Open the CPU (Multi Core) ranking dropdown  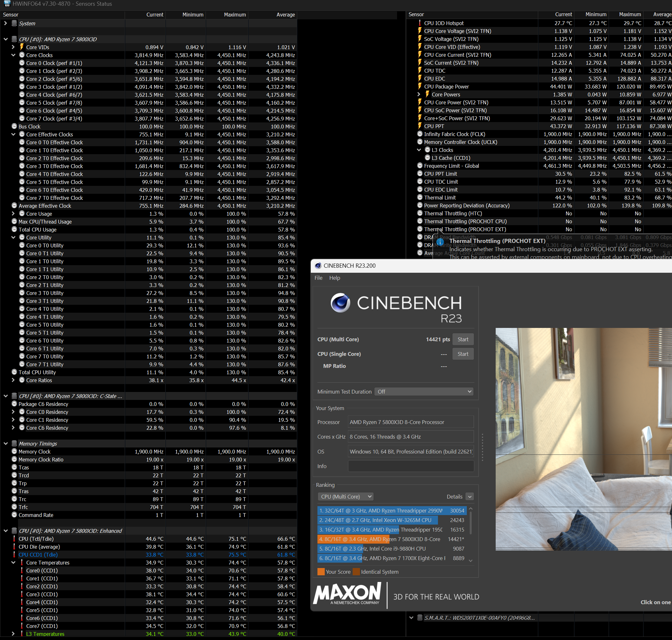[x=346, y=497]
